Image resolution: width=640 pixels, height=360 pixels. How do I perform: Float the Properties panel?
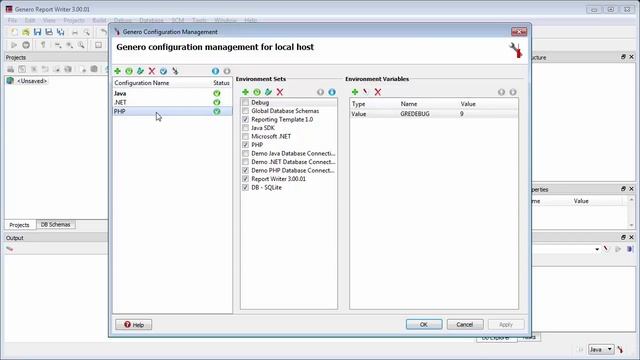623,189
